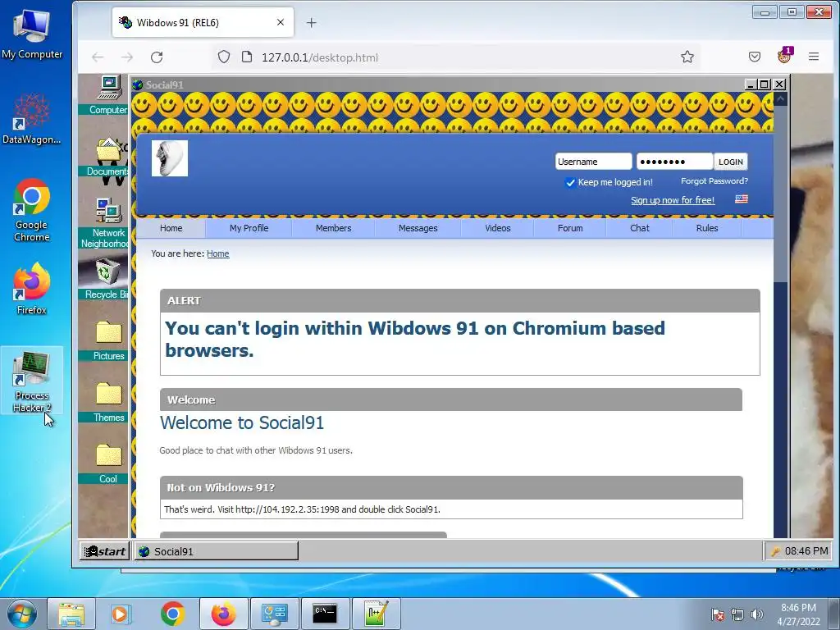This screenshot has width=840, height=630.
Task: Click the tracking protection shield icon
Action: [x=224, y=57]
